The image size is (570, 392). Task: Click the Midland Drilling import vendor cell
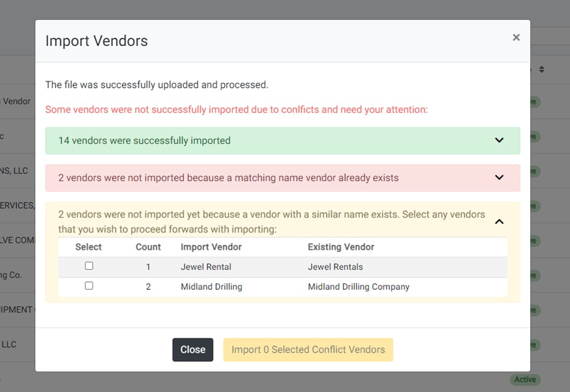pyautogui.click(x=211, y=286)
